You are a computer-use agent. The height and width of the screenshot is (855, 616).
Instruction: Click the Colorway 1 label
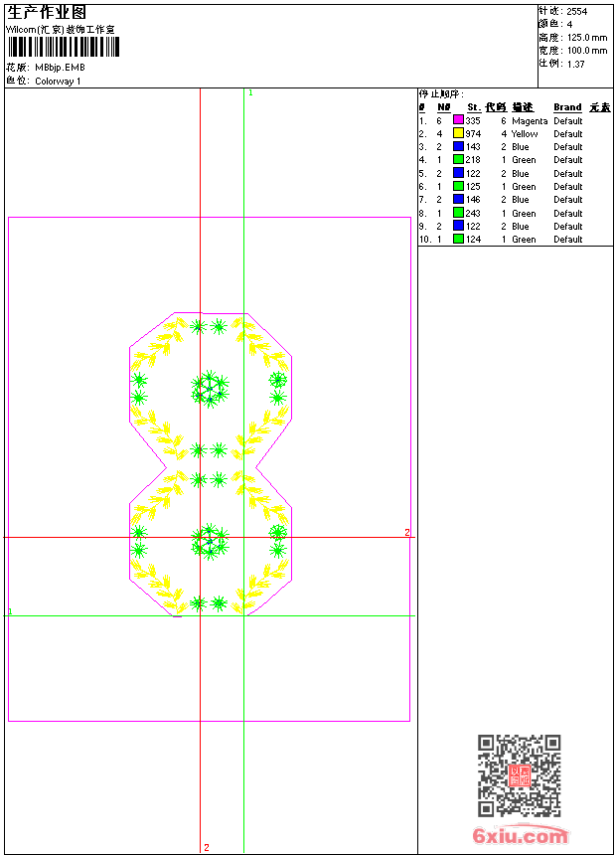pos(58,82)
